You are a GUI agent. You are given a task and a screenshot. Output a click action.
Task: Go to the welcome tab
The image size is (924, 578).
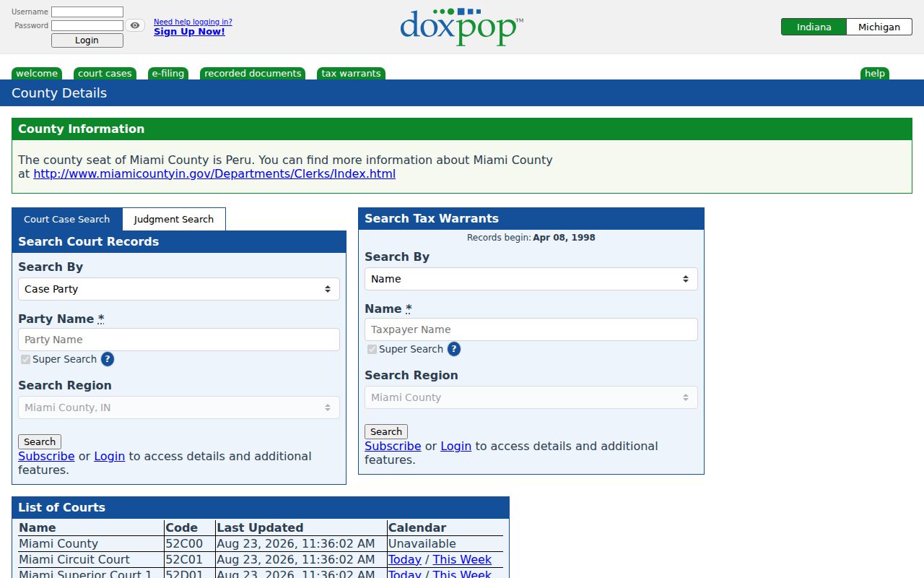37,74
